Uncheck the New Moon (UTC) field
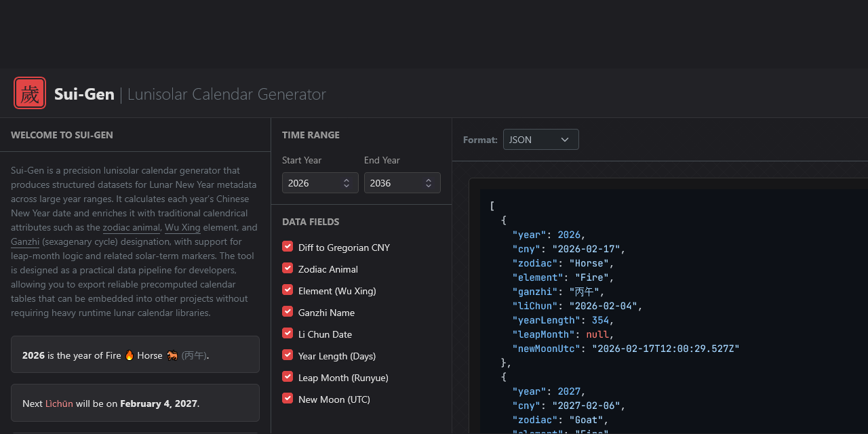This screenshot has width=868, height=434. pos(288,399)
